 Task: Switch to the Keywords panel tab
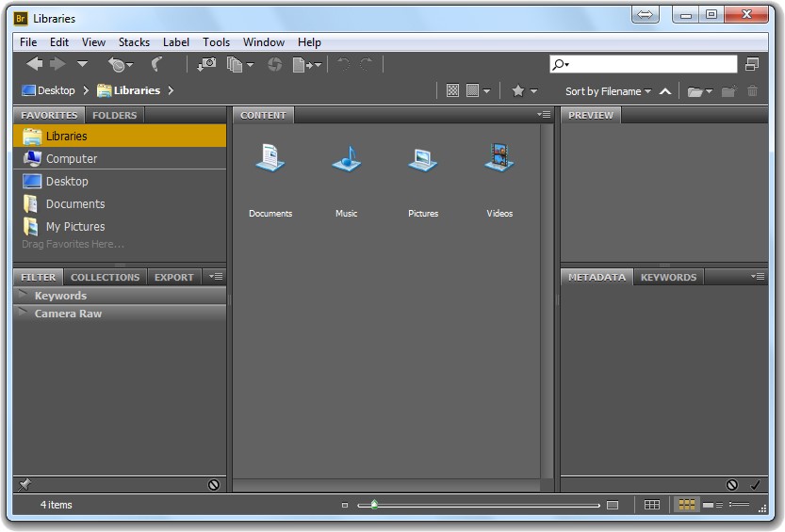point(668,277)
